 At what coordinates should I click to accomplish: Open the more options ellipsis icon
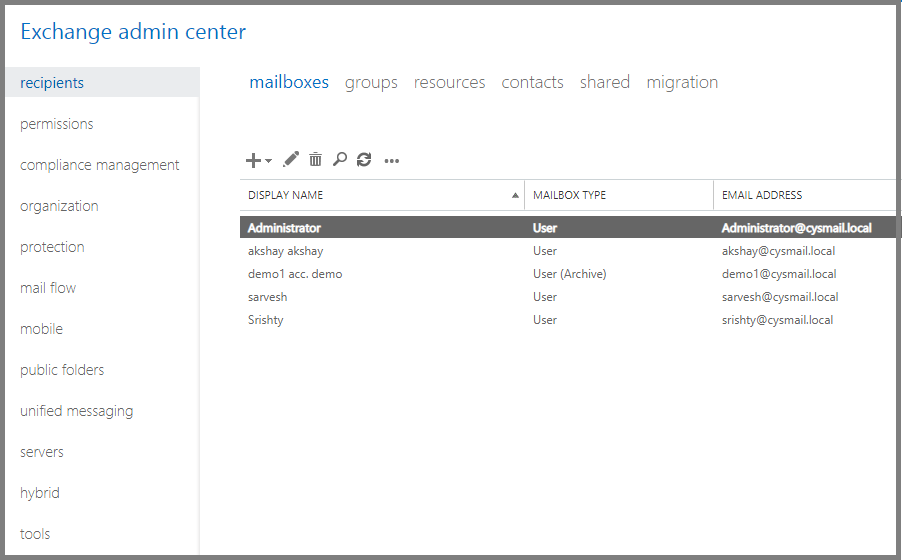(x=392, y=161)
